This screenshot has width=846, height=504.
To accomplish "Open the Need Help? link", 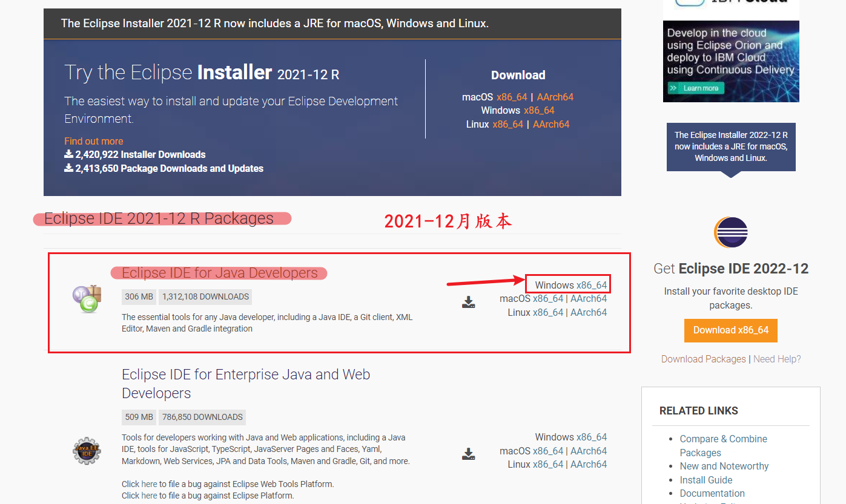I will point(777,359).
